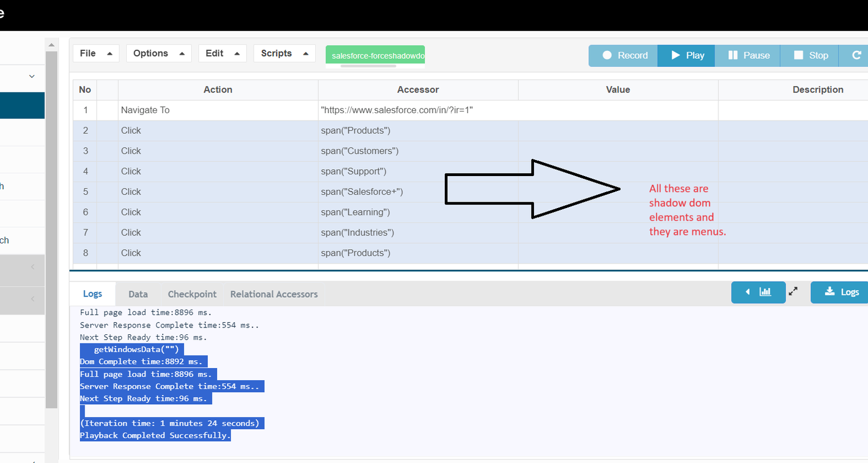Click the sidebar scrollbar up arrow
Viewport: 868px width, 463px height.
coord(51,45)
